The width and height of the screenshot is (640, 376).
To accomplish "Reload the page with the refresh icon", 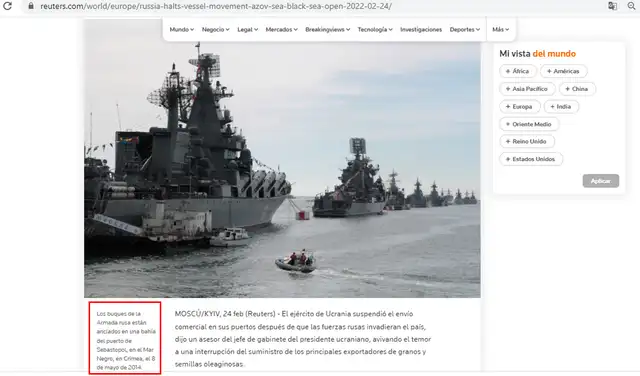I will pos(7,6).
